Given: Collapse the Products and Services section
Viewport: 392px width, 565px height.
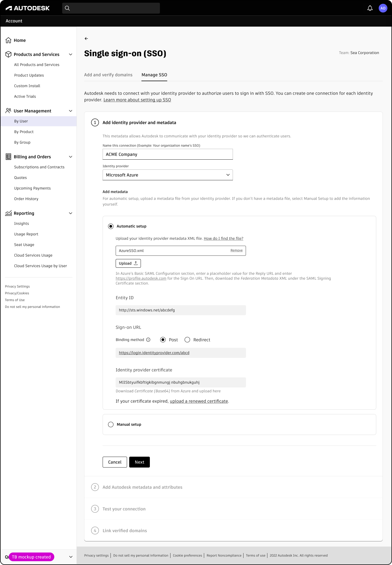Looking at the screenshot, I should pos(71,55).
